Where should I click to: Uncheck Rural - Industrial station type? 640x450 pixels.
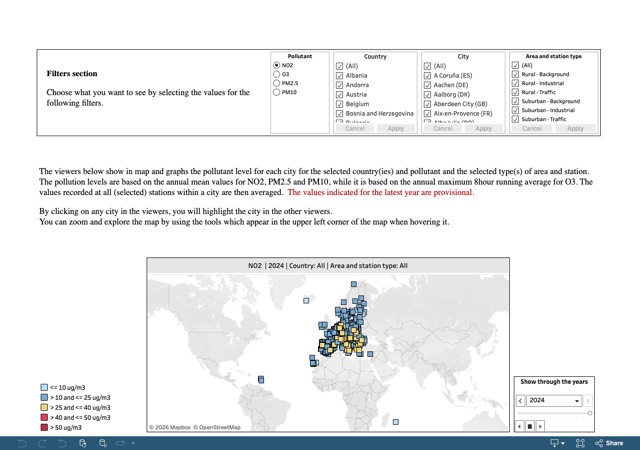(x=515, y=83)
